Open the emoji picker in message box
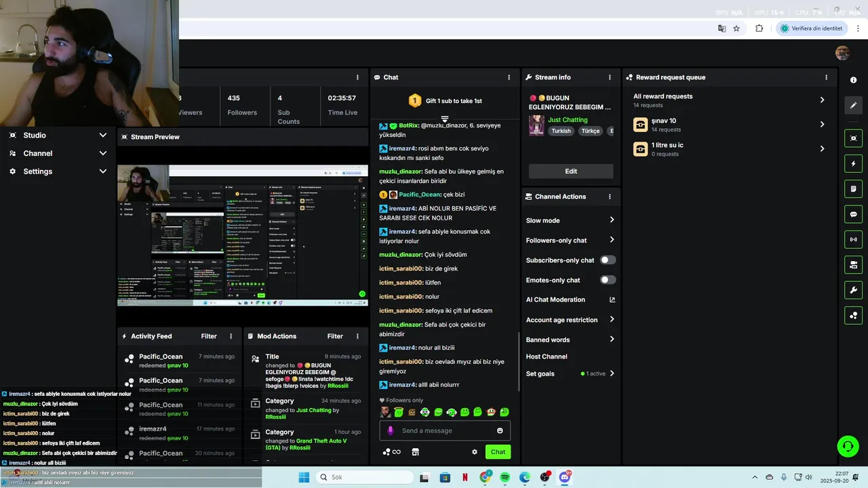The image size is (868, 488). [500, 430]
